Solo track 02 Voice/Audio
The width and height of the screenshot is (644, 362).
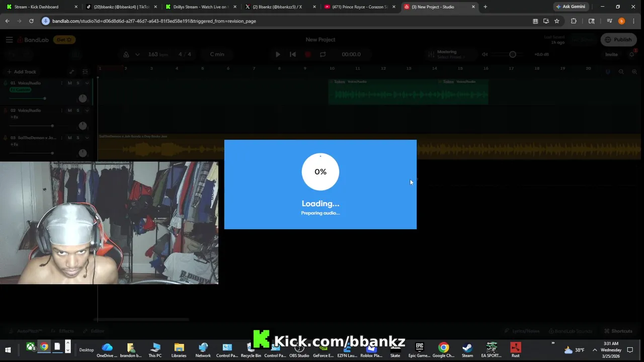(77, 110)
